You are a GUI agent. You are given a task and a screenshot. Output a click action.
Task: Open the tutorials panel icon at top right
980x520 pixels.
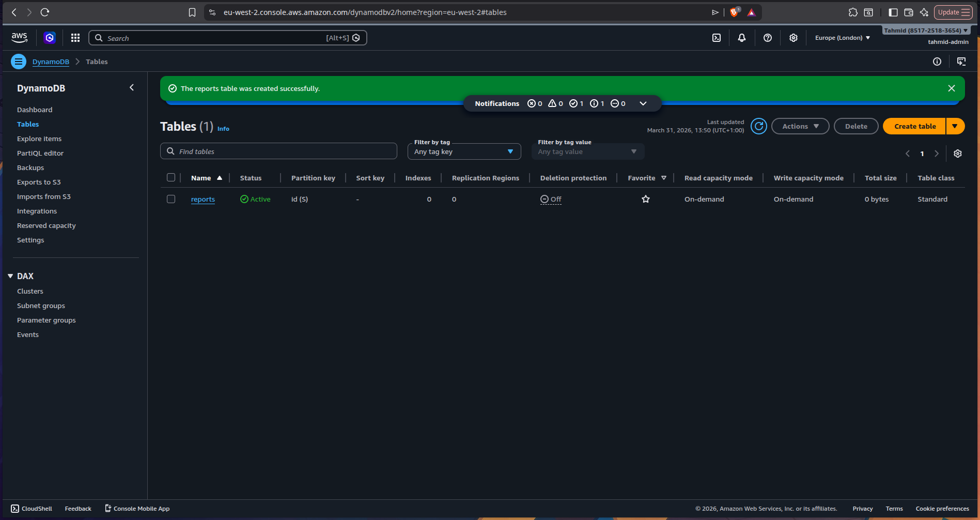click(961, 62)
